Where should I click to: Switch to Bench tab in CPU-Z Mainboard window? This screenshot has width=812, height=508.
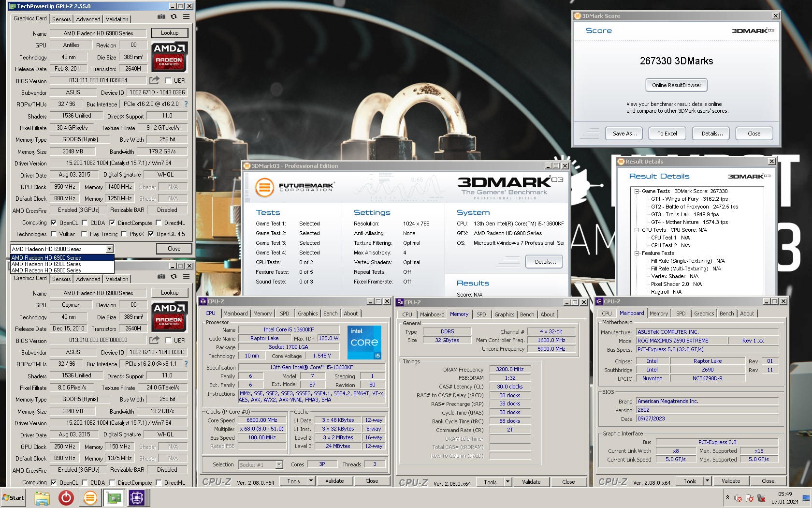726,314
